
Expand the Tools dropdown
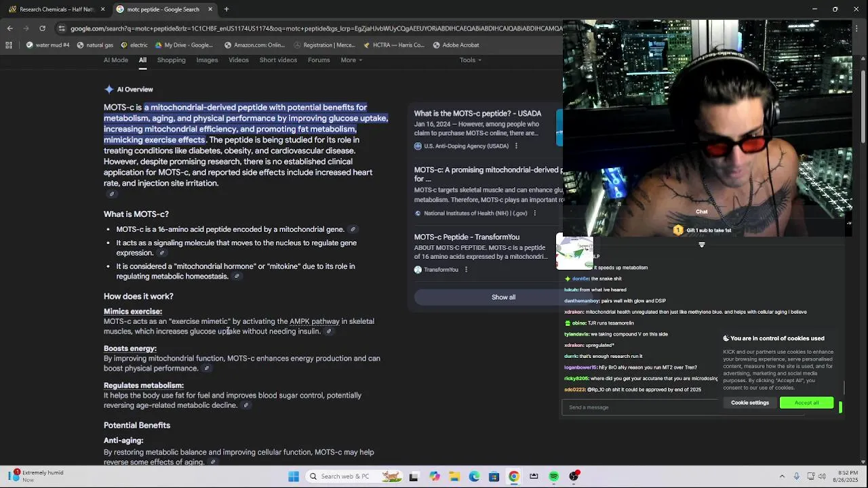pyautogui.click(x=470, y=60)
